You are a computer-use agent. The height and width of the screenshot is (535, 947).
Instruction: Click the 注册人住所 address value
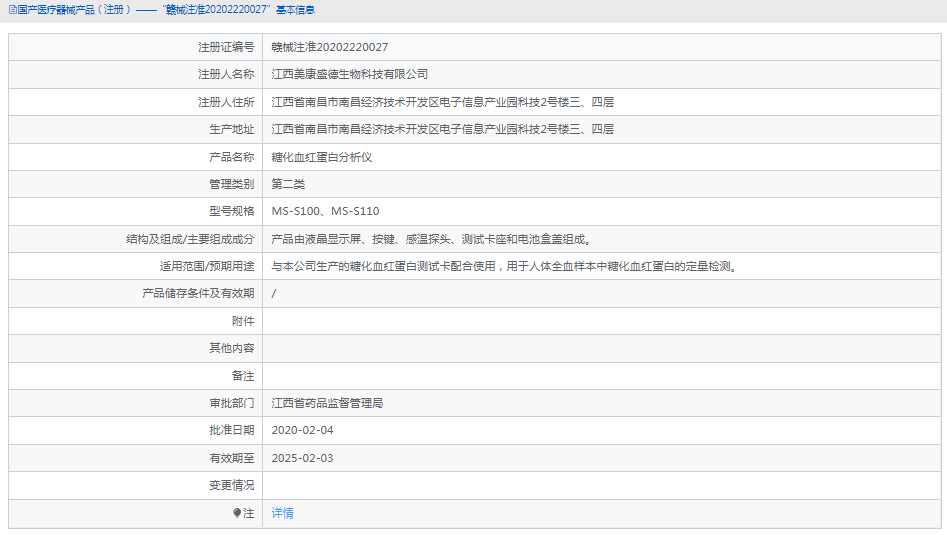click(x=442, y=102)
